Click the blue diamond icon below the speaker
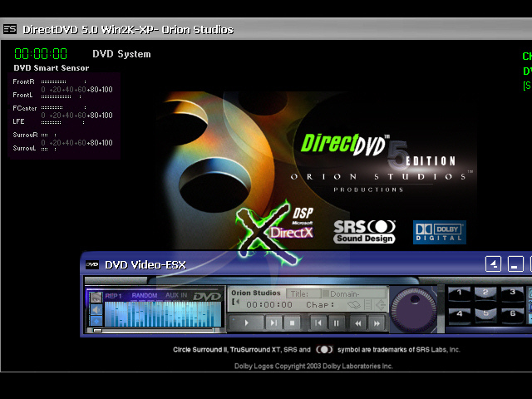Image resolution: width=532 pixels, height=399 pixels. pos(96,321)
